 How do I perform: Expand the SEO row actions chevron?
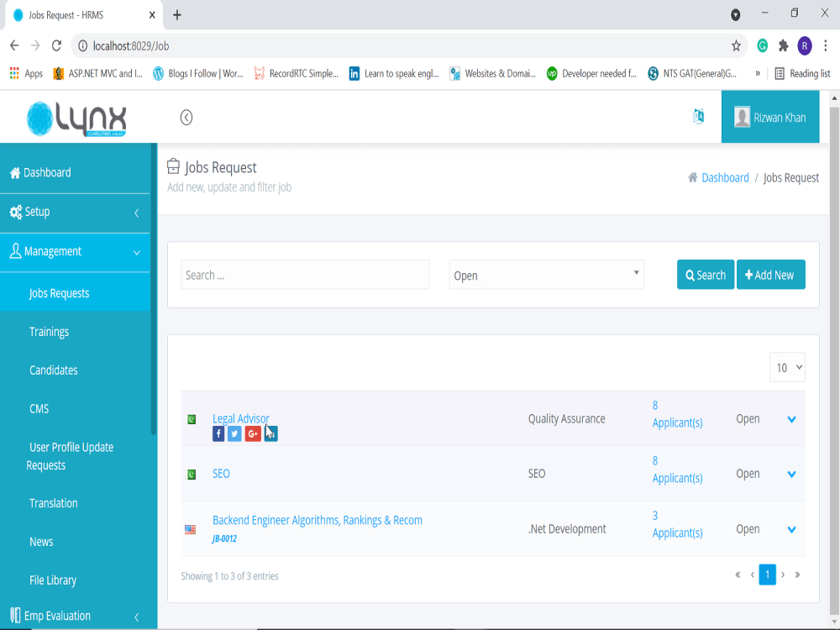tap(791, 474)
